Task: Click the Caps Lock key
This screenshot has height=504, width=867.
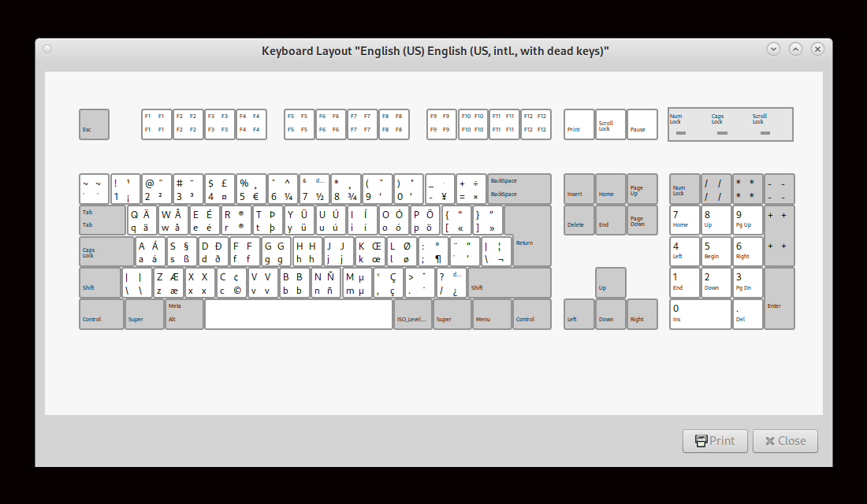Action: 106,251
